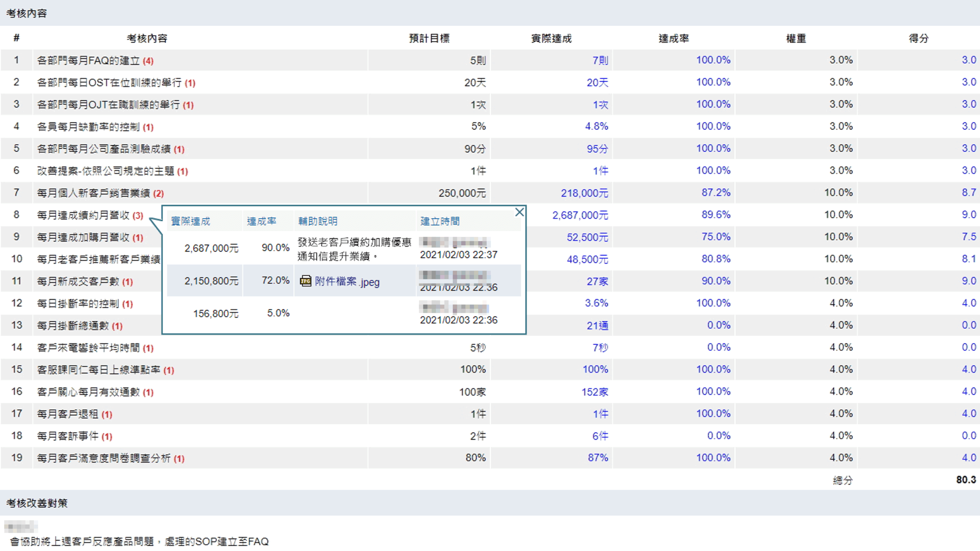Screen dimensions: 980x551
Task: Click the 實際達成 header in the popup
Action: (190, 222)
